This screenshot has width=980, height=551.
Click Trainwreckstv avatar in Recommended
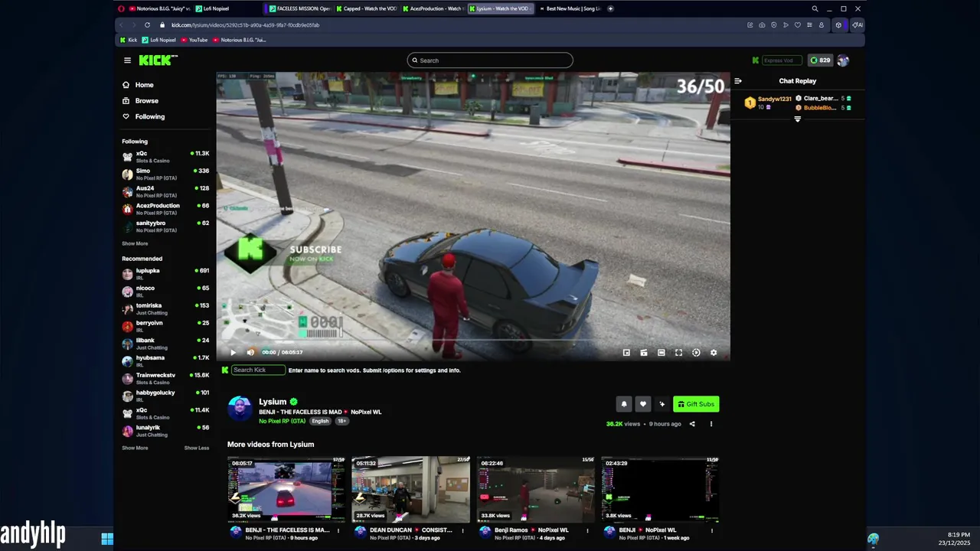click(127, 379)
